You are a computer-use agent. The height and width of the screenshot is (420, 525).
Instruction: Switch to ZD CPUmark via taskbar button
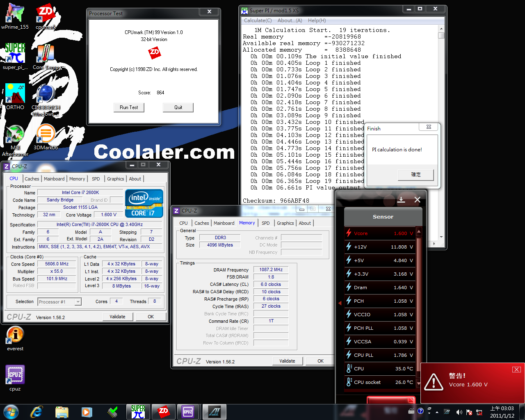pyautogui.click(x=163, y=411)
